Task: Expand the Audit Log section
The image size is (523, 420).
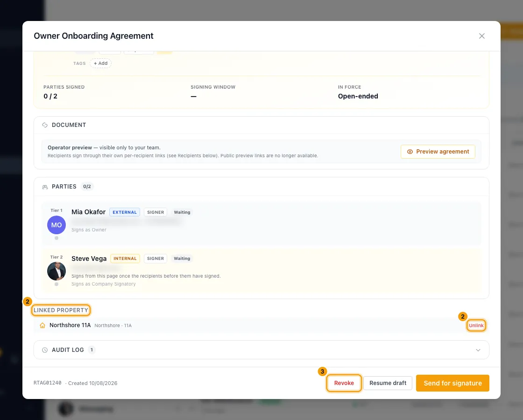Action: tap(261, 350)
